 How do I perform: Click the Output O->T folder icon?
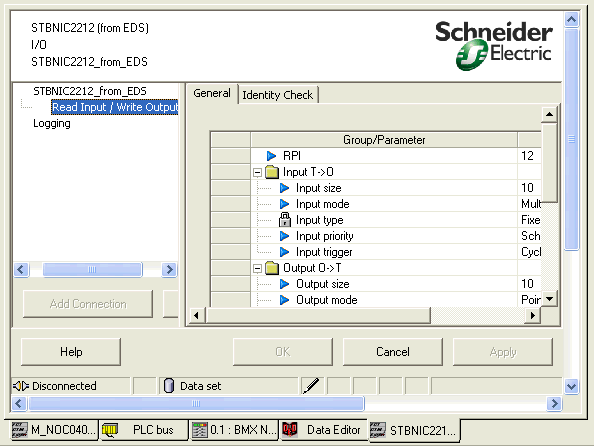click(x=272, y=268)
